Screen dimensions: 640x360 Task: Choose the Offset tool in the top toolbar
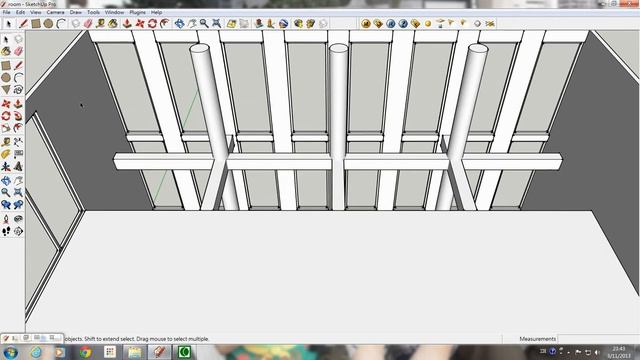click(164, 24)
